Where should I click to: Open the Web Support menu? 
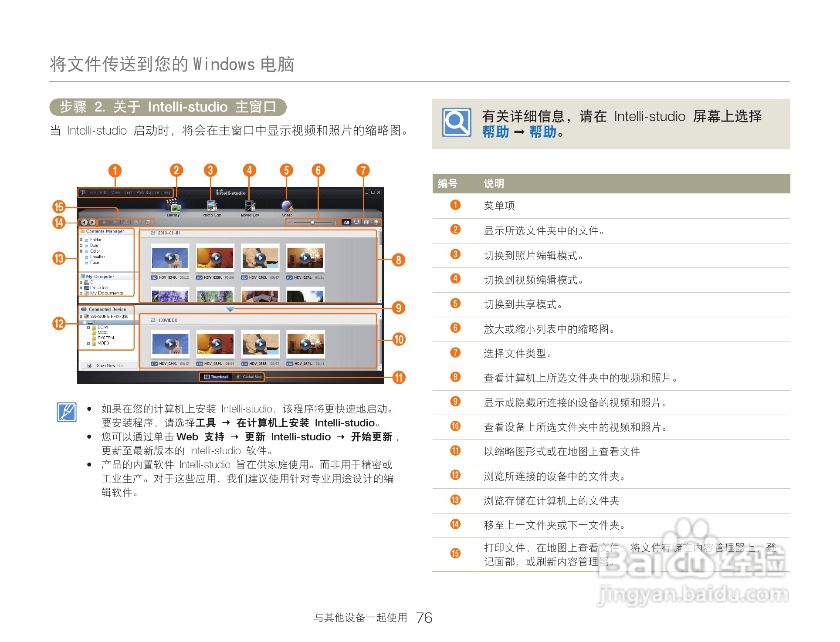click(x=148, y=193)
